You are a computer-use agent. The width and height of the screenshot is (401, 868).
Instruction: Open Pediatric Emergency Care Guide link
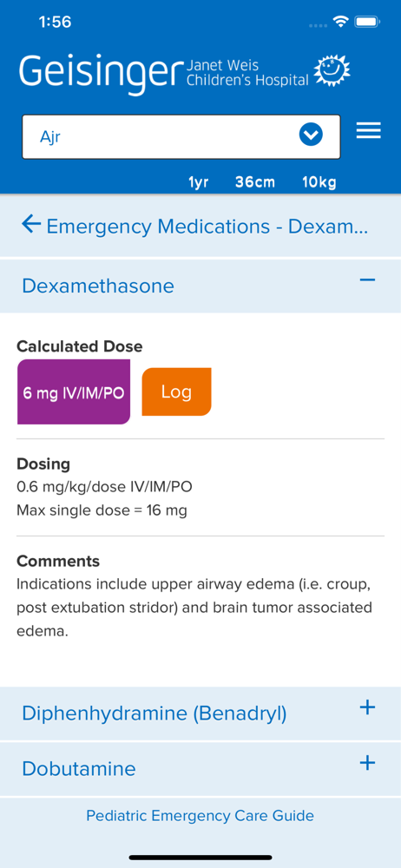pyautogui.click(x=200, y=815)
